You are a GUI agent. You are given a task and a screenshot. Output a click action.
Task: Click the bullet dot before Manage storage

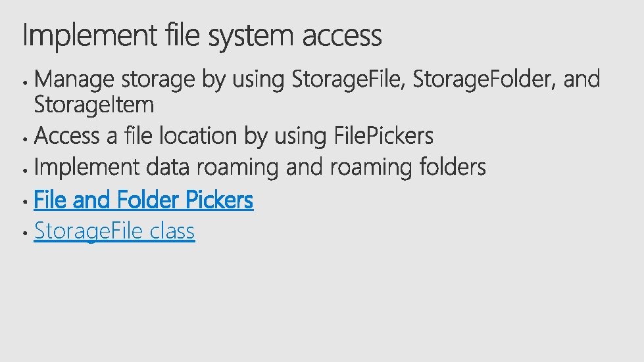pos(26,82)
